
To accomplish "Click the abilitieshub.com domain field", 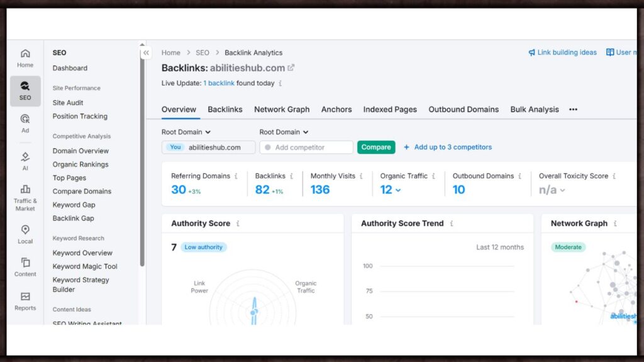I will point(208,147).
